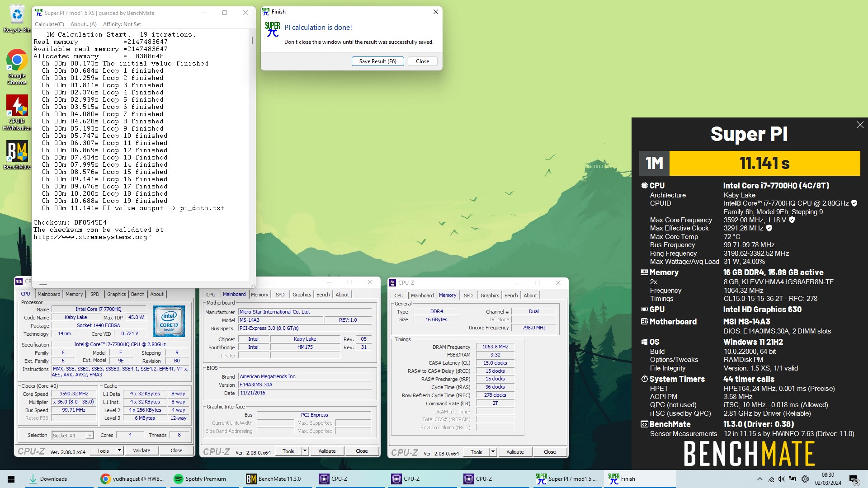The height and width of the screenshot is (488, 868).
Task: Expand Tools dropdown arrow in middle CPU-Z
Action: (x=305, y=451)
